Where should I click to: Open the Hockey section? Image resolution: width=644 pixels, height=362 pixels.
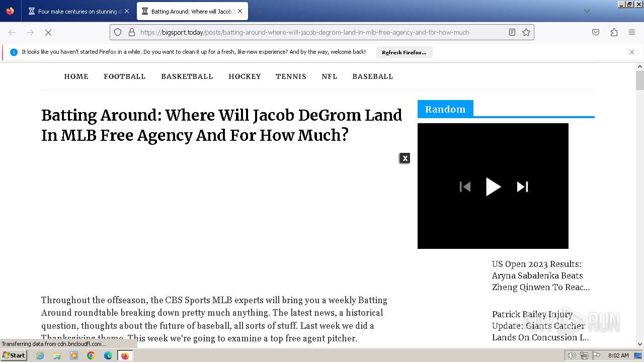[245, 76]
